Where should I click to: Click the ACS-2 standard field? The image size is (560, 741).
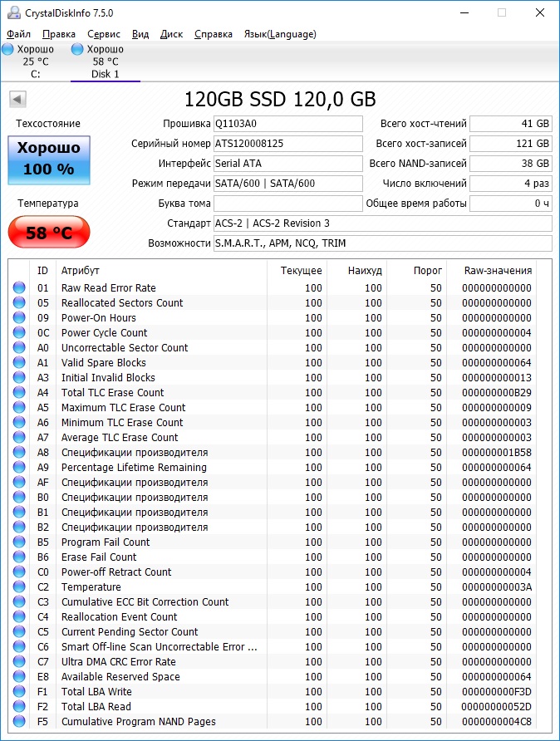point(383,223)
